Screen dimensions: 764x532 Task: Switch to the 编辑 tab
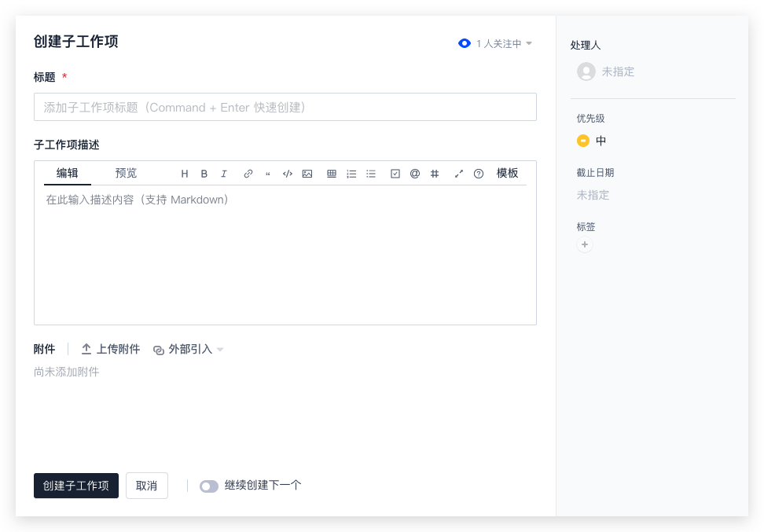click(68, 174)
